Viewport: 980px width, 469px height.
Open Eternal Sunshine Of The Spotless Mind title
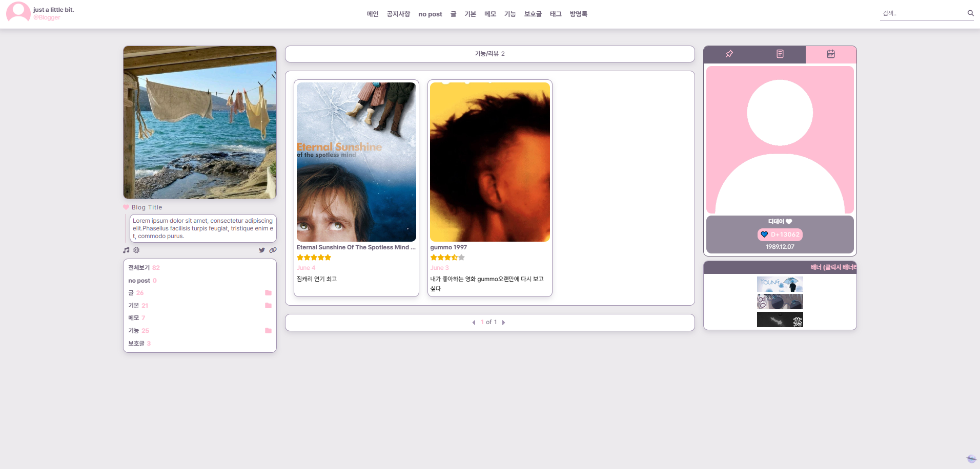[356, 247]
